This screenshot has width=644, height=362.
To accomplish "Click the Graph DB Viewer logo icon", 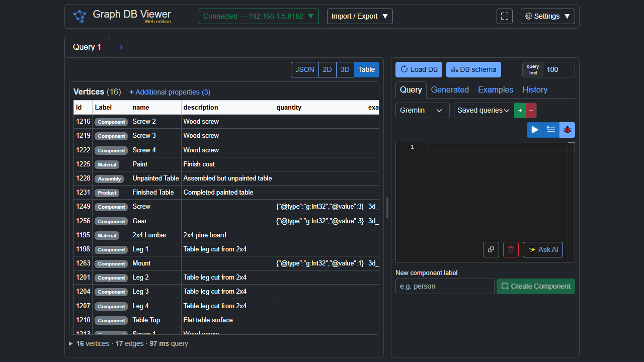I will [80, 16].
